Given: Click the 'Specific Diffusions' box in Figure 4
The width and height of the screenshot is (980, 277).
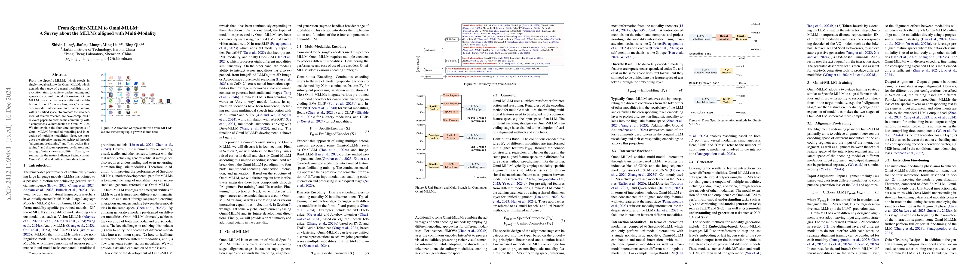Looking at the screenshot, I should point(741,37).
